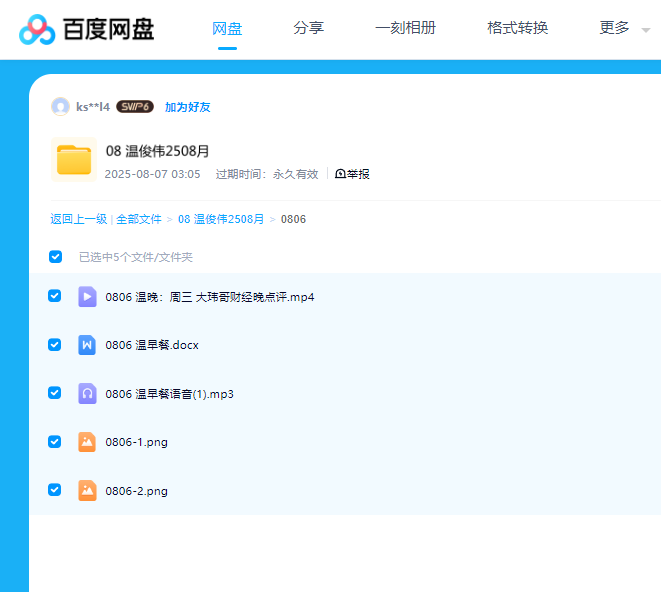
Task: Click the Baidu Netdisk logo icon
Action: pos(38,29)
